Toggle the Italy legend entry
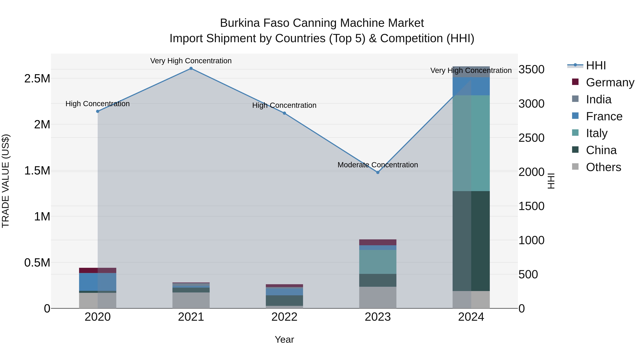Screen dimensions: 644x362 click(x=589, y=133)
